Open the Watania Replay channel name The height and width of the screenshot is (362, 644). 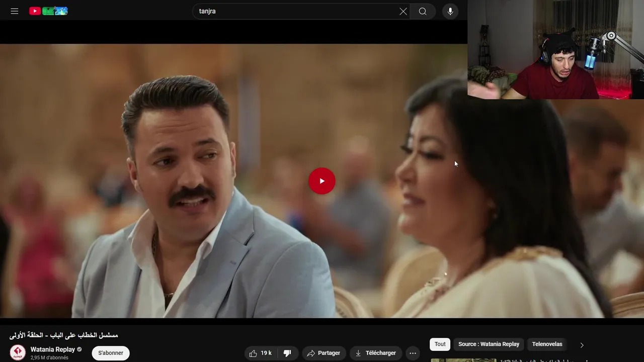point(53,349)
